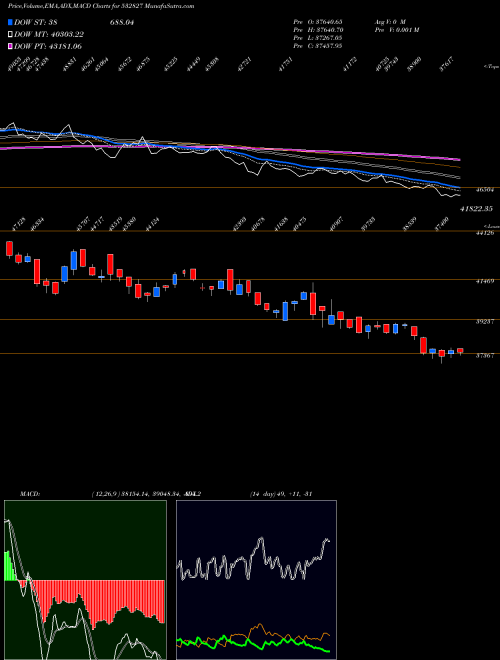This screenshot has width=500, height=660.
Task: Click the first red candlestick on the left
Action: [9, 249]
